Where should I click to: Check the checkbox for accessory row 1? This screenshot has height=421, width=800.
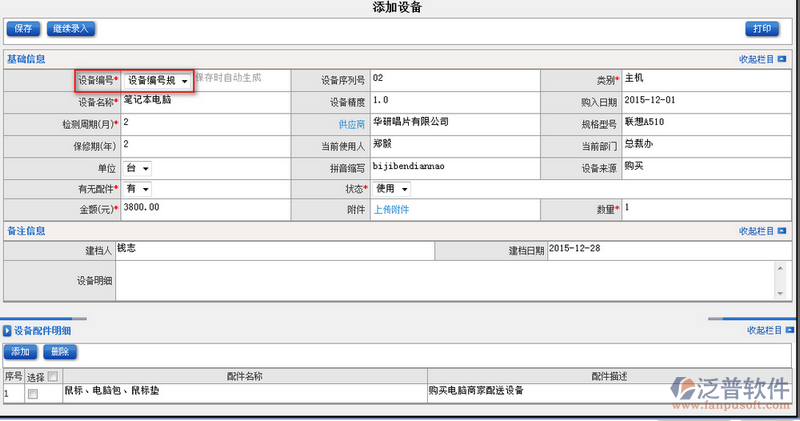click(33, 394)
